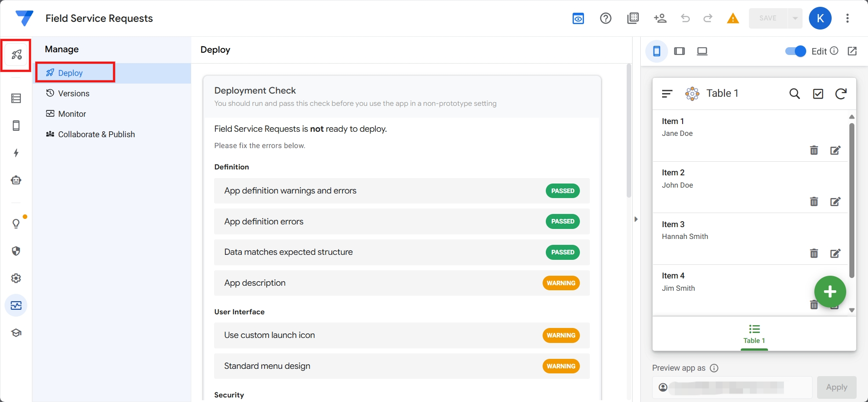Image resolution: width=868 pixels, height=402 pixels.
Task: Edit Item 1 Jane Doe with pencil icon
Action: pyautogui.click(x=835, y=150)
